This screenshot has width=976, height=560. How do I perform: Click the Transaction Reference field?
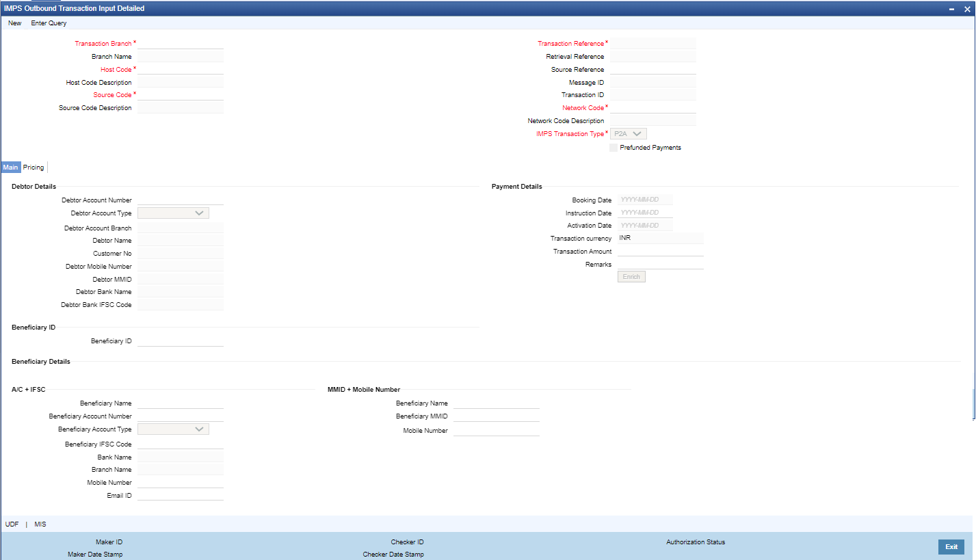click(x=653, y=43)
